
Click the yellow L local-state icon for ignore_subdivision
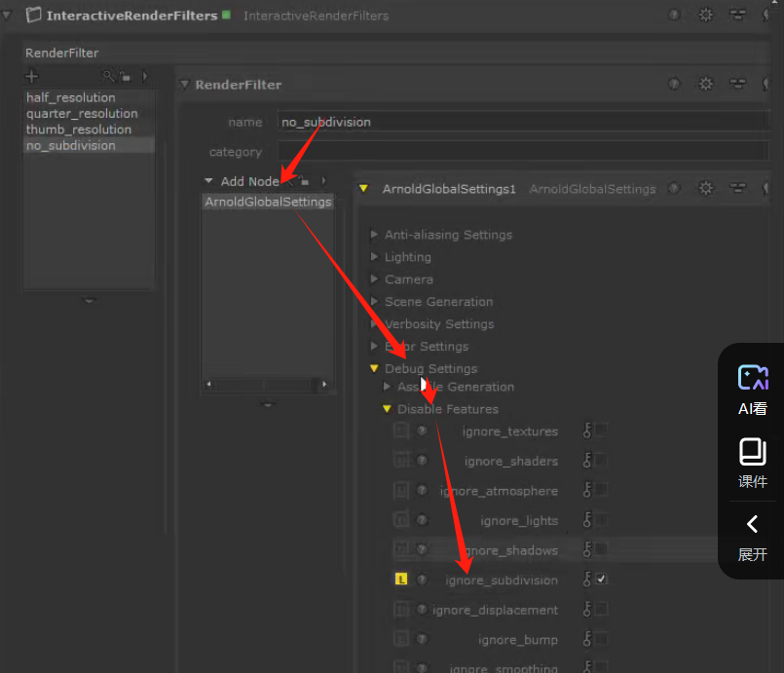(x=401, y=580)
